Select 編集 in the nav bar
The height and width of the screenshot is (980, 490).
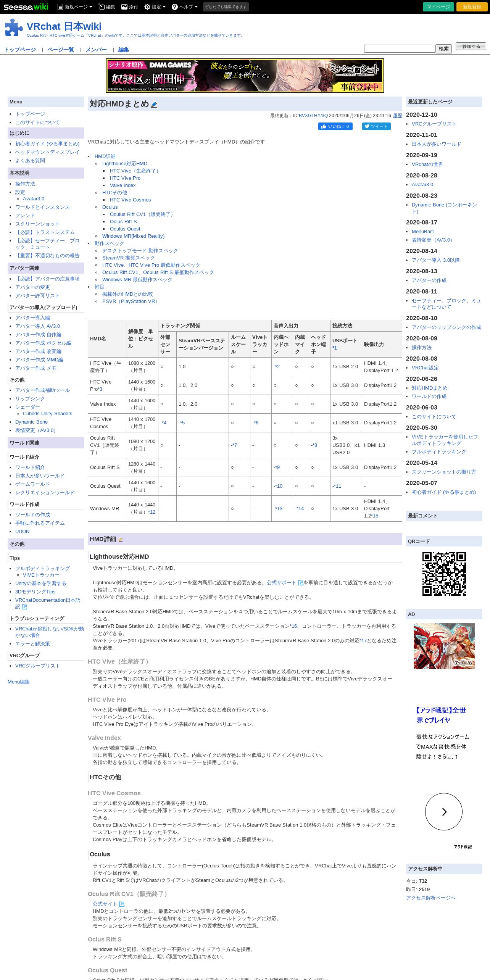124,50
